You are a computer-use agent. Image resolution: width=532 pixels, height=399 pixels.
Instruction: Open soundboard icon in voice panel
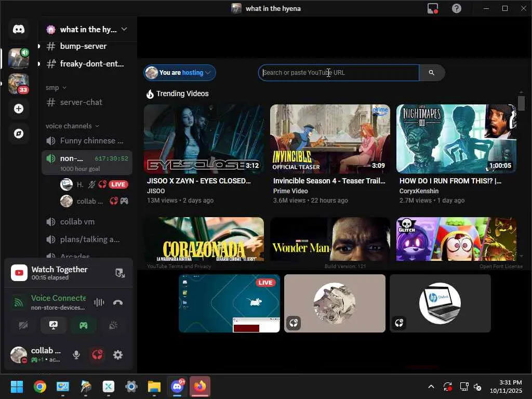click(x=113, y=325)
